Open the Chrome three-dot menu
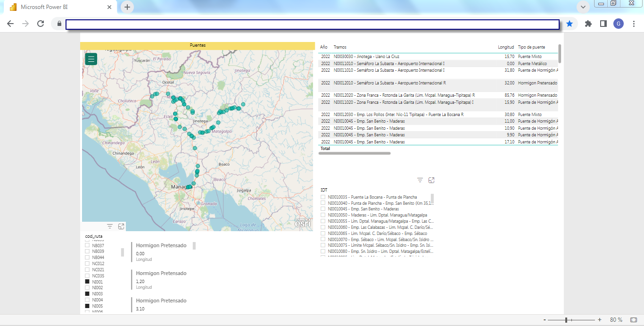 [x=634, y=24]
